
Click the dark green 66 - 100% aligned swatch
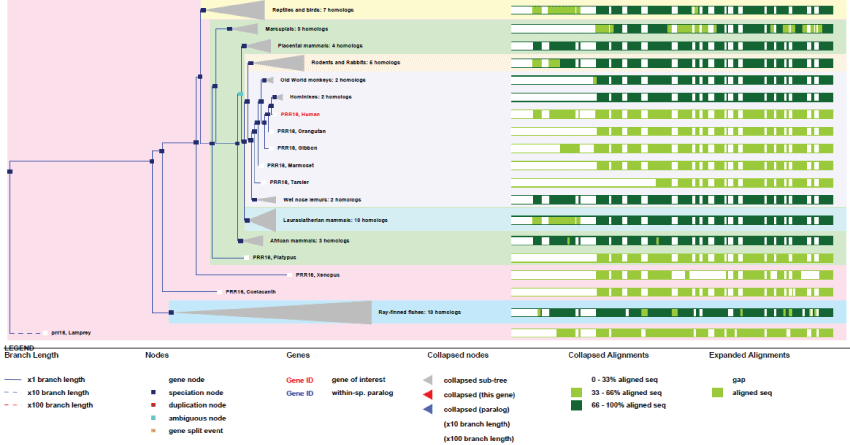tap(576, 406)
